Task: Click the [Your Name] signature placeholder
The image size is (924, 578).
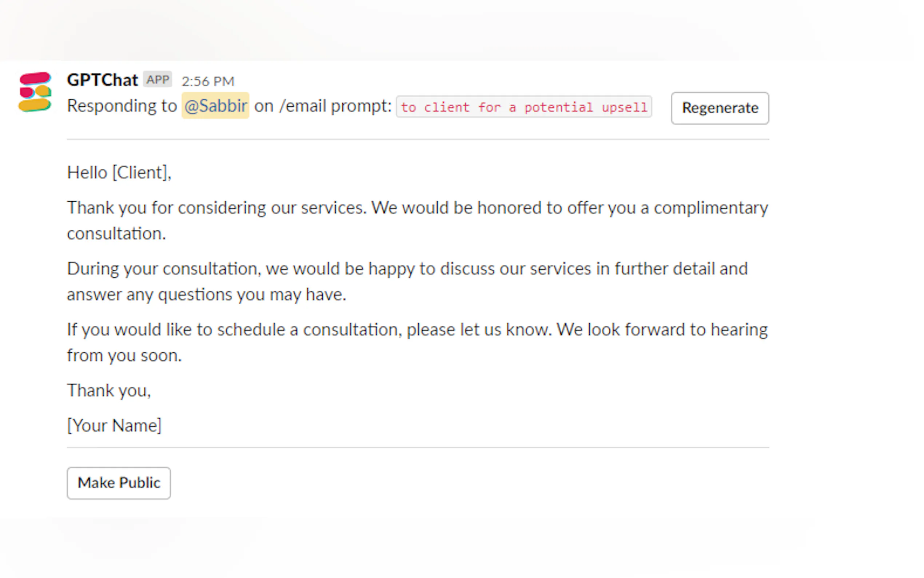Action: (x=114, y=425)
